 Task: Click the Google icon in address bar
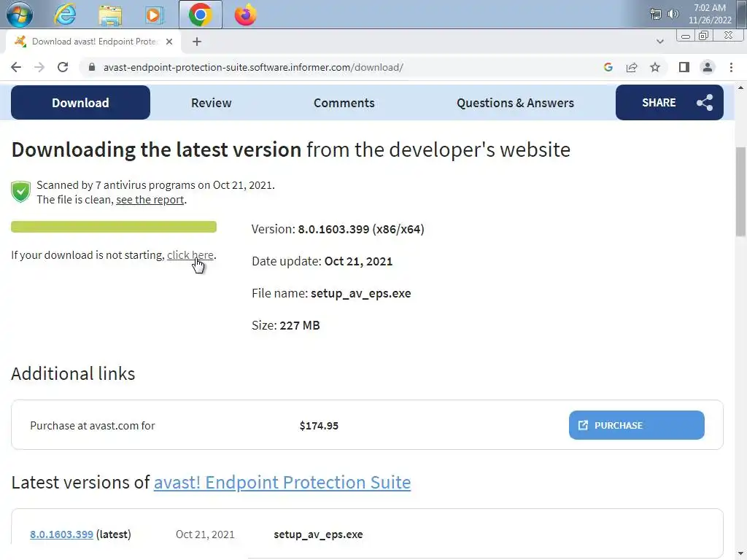coord(608,67)
